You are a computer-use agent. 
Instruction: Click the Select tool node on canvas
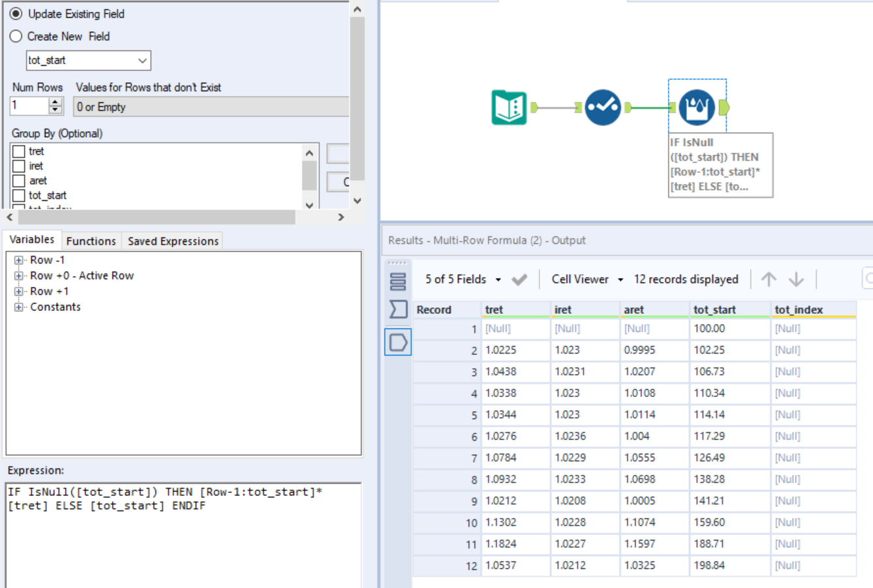coord(602,107)
